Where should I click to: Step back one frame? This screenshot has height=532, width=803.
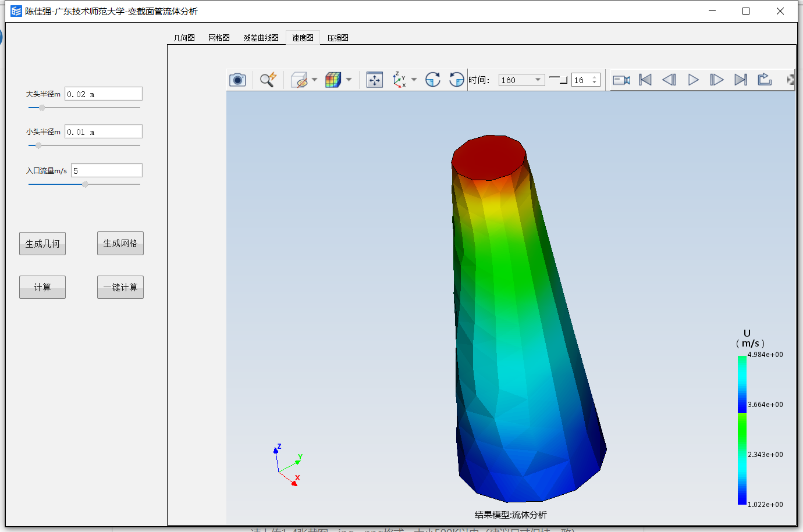[x=669, y=80]
